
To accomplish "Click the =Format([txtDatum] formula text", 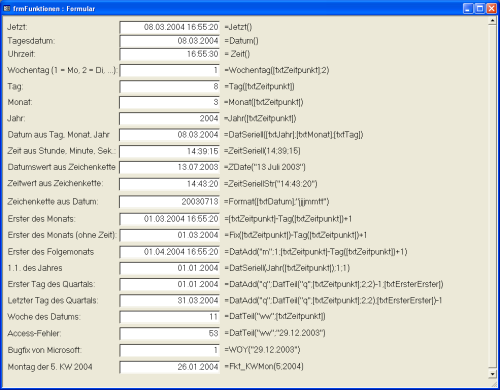I will coord(277,202).
